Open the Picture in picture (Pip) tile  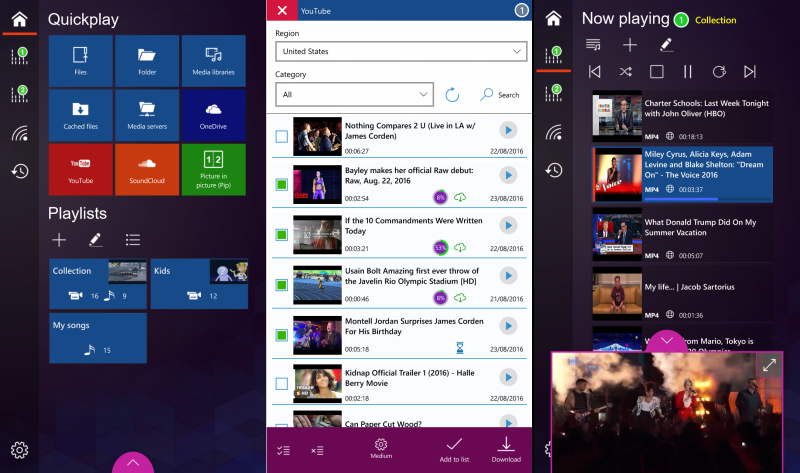tap(213, 169)
